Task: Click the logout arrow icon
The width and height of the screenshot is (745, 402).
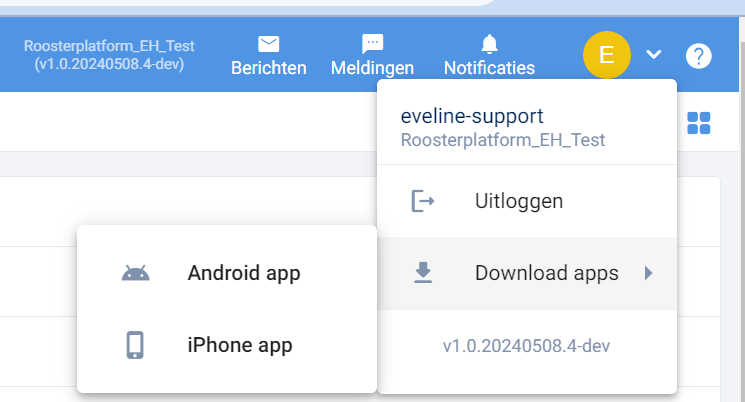Action: click(x=422, y=201)
